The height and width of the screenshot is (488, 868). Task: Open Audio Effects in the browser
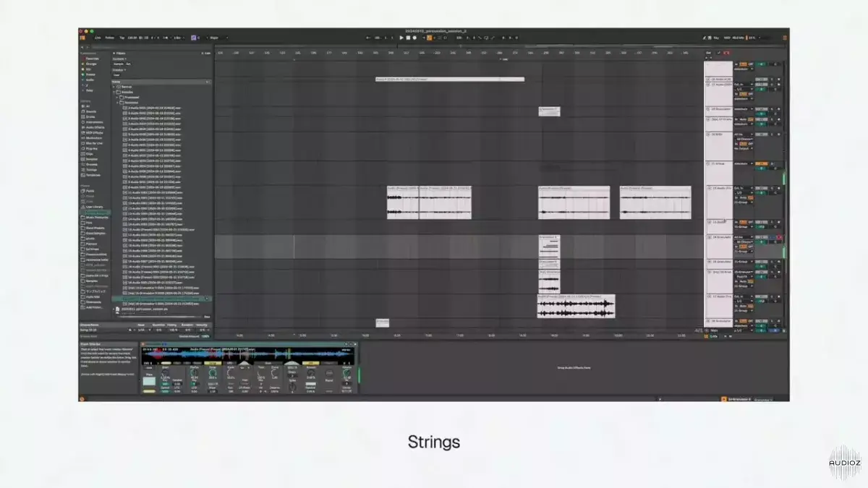[x=94, y=127]
